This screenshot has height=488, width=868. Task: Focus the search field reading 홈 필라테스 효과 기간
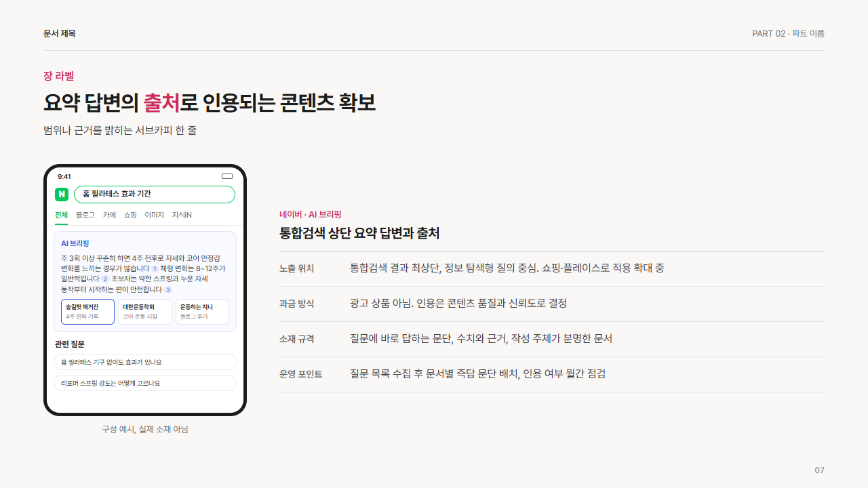click(x=155, y=195)
